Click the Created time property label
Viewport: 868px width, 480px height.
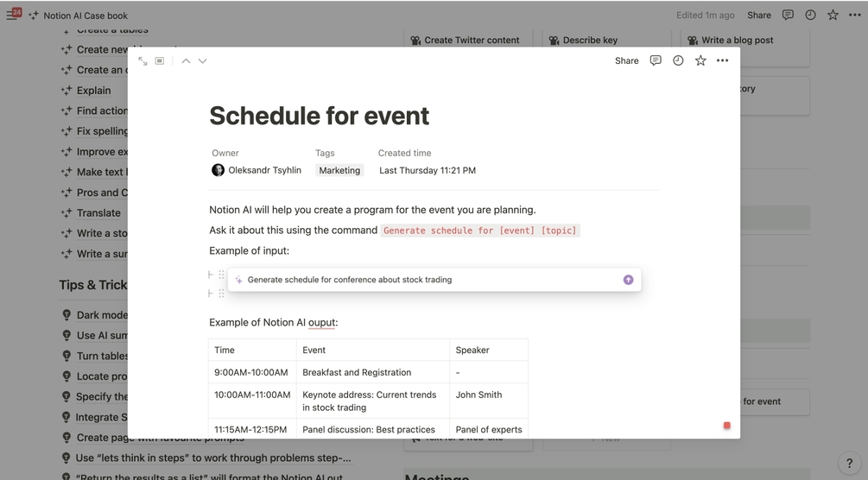point(405,153)
